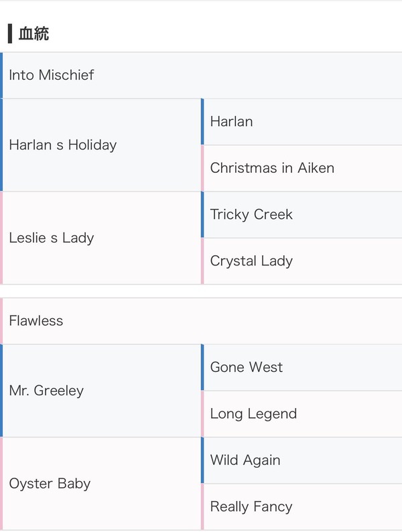This screenshot has height=532, width=402.
Task: Select Mr. Greeley pedigree cell
Action: point(100,391)
